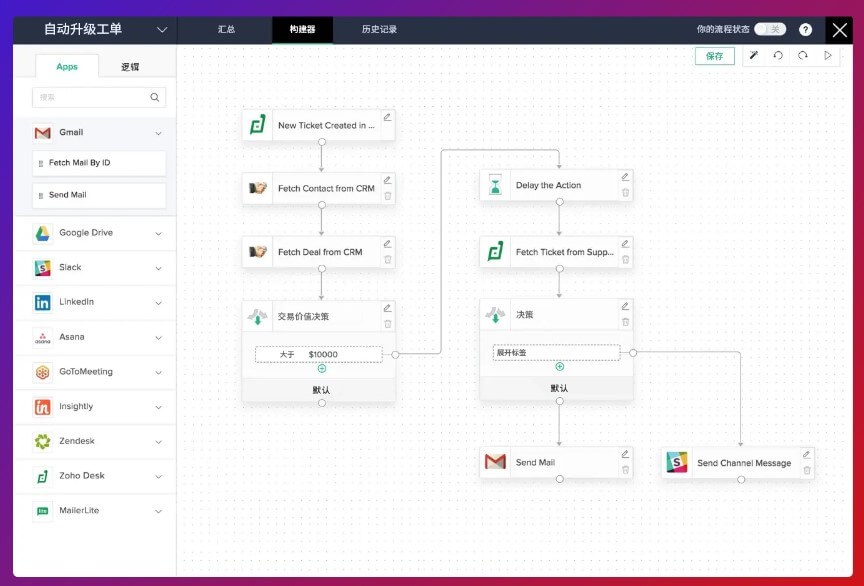Open the 自动升级工单 flow dropdown
864x586 pixels.
tap(161, 30)
